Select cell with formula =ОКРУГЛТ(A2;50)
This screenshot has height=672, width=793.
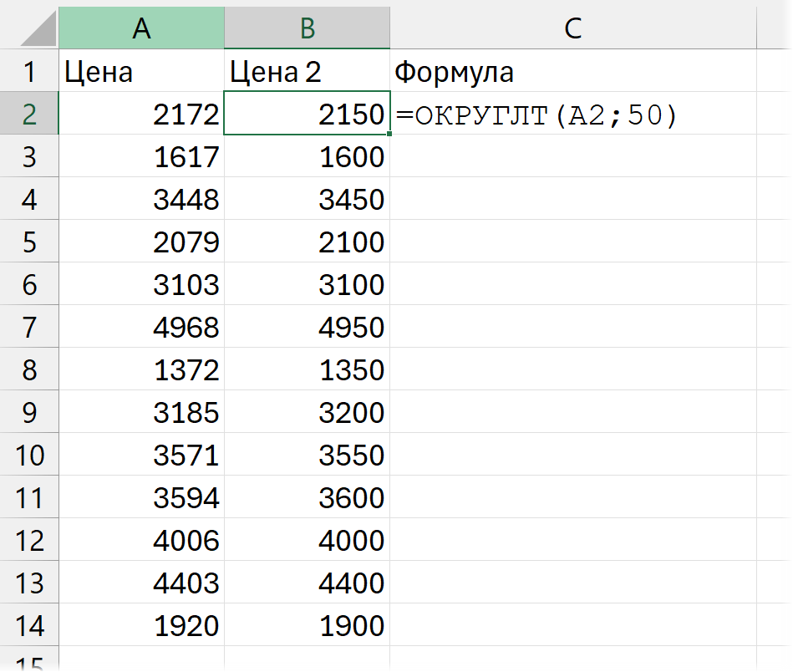[x=572, y=115]
